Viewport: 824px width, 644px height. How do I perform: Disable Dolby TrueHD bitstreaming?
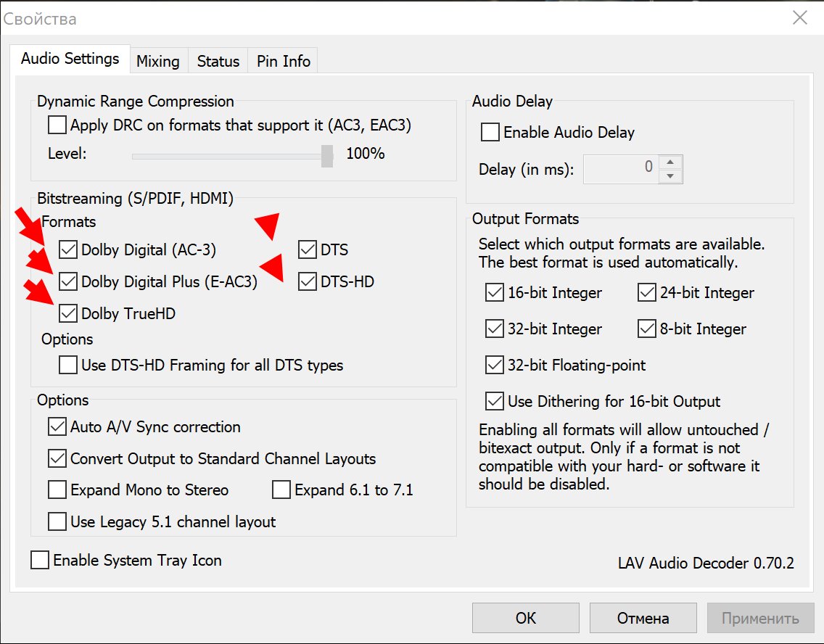click(x=68, y=313)
